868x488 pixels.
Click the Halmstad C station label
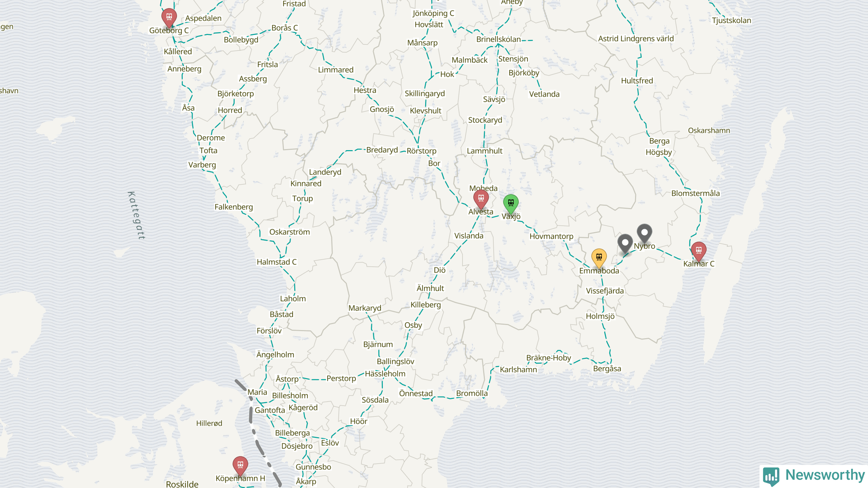click(277, 262)
